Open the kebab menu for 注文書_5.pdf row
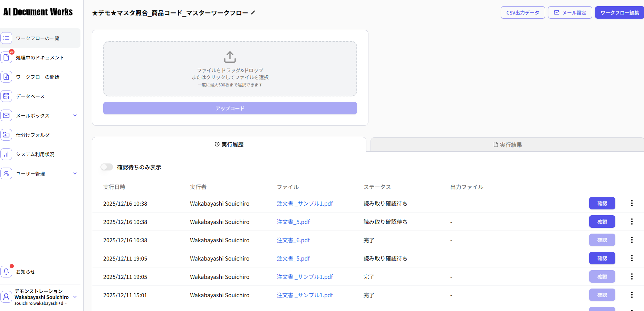 coord(632,222)
